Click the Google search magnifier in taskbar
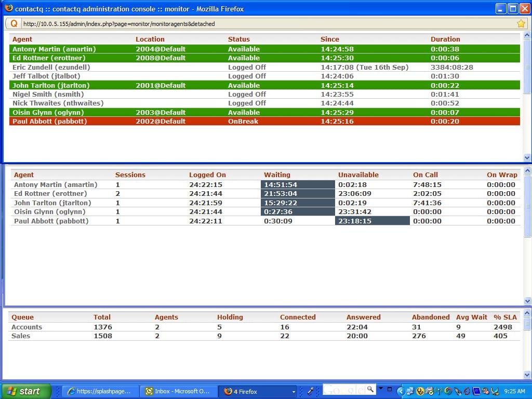This screenshot has width=532, height=399. [x=370, y=389]
